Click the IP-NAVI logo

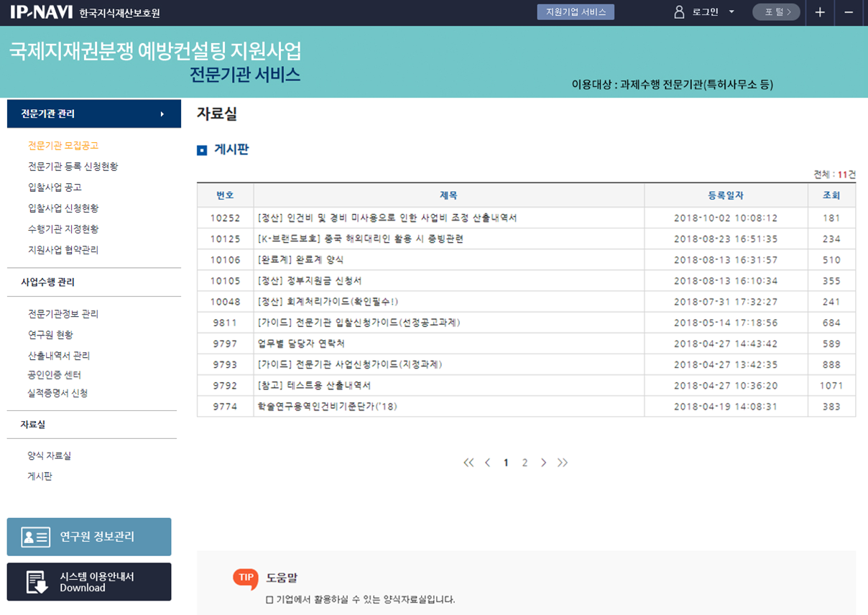(40, 12)
